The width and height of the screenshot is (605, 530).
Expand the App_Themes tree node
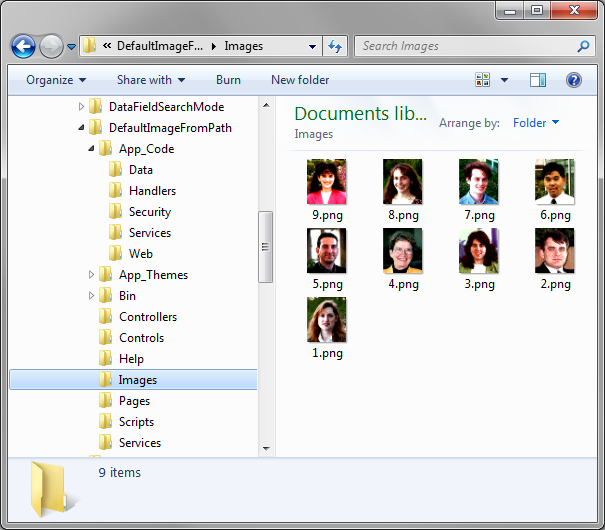click(x=93, y=275)
